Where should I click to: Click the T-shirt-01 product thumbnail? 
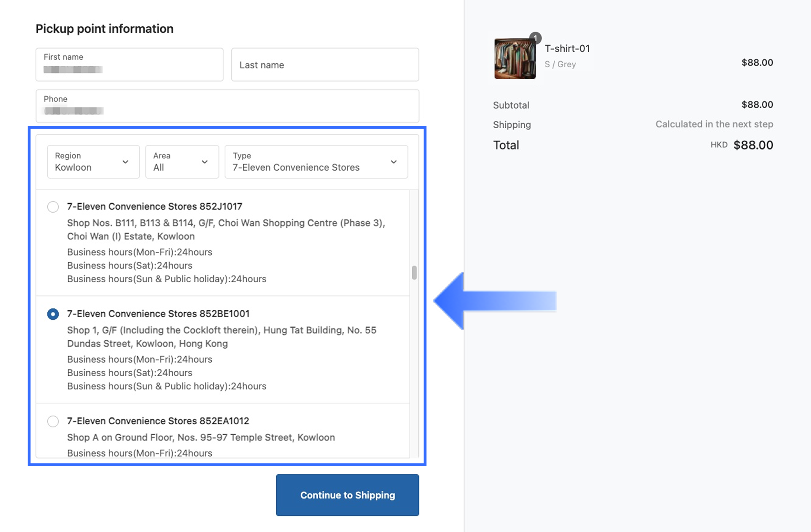point(514,59)
